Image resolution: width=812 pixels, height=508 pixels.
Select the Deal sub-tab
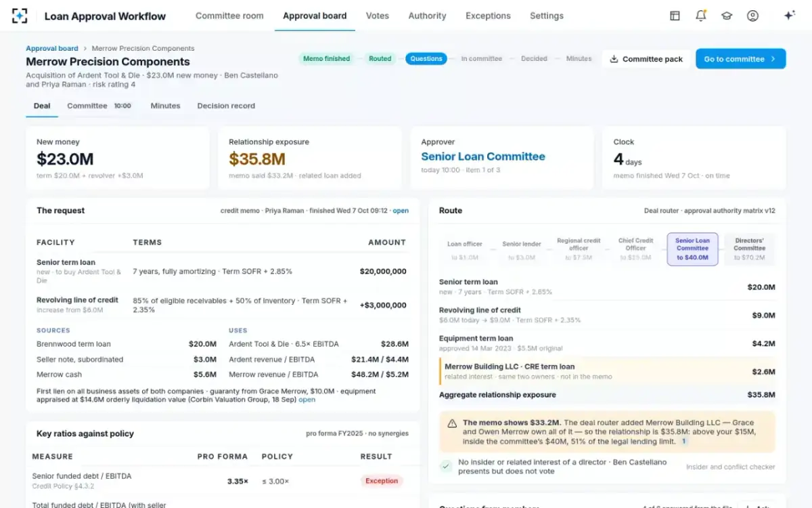click(42, 106)
